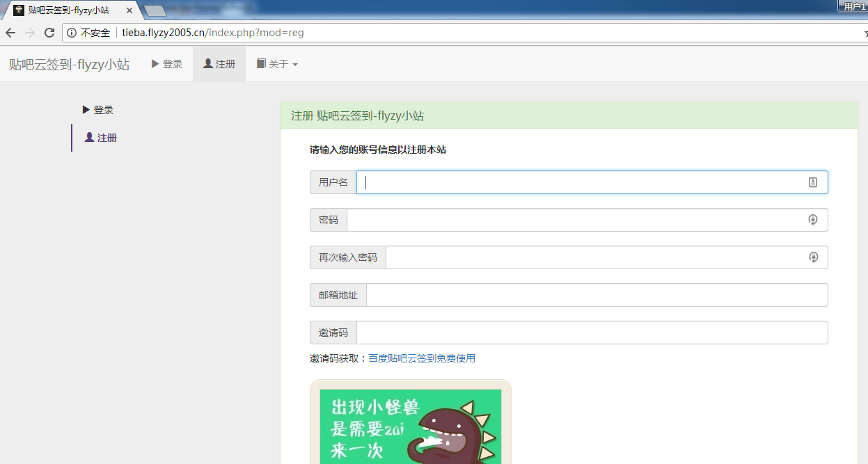Select 注册 in the top navbar
868x464 pixels.
(x=219, y=64)
